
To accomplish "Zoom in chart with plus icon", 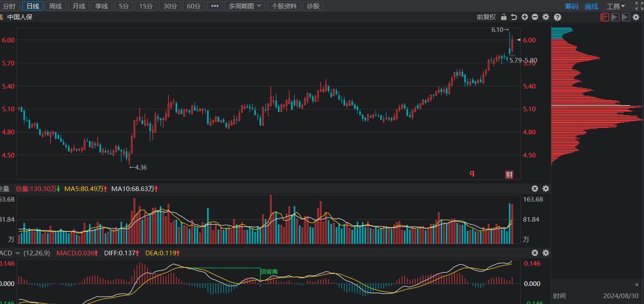I will [x=525, y=17].
